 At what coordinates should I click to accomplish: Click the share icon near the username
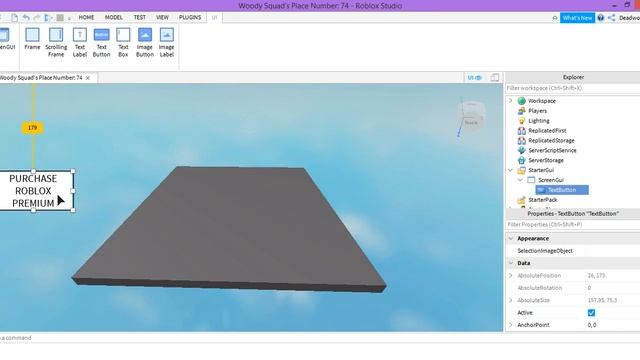[x=611, y=18]
